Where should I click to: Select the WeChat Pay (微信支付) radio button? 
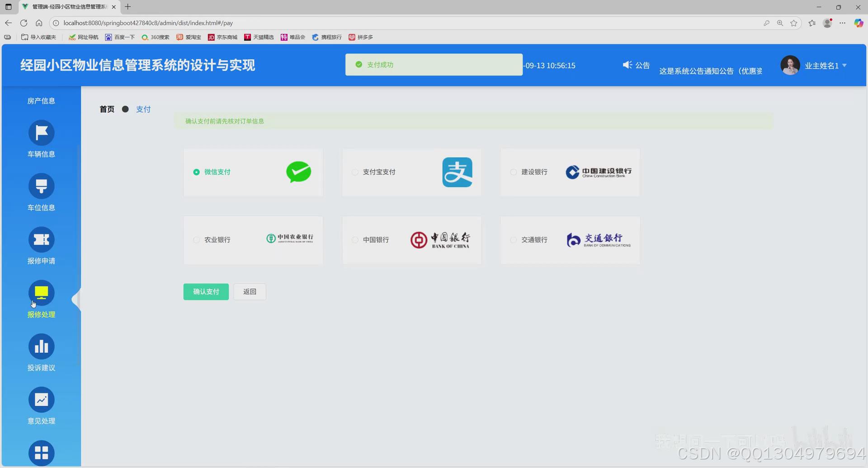tap(196, 172)
